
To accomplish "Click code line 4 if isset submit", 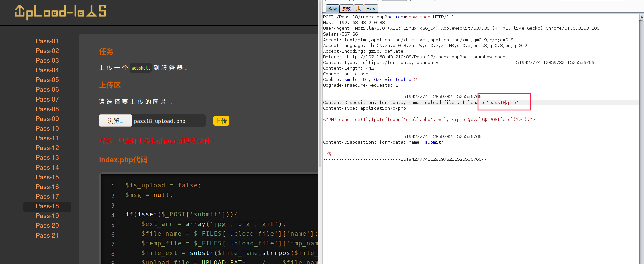I will click(181, 214).
